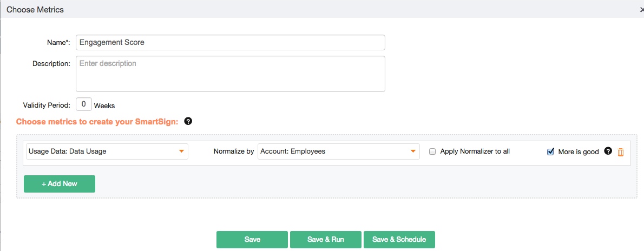The width and height of the screenshot is (644, 251).
Task: Open the Usage Data: Data Usage dropdown
Action: coord(107,151)
